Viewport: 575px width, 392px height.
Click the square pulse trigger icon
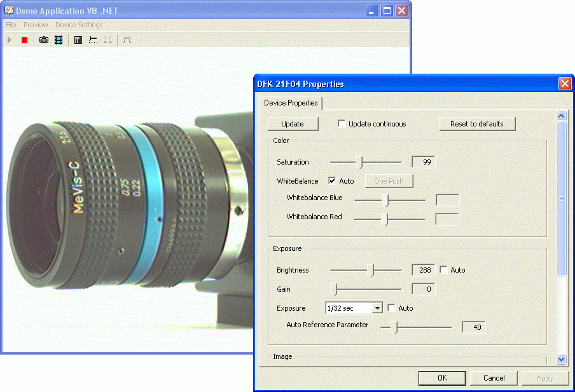pos(127,40)
